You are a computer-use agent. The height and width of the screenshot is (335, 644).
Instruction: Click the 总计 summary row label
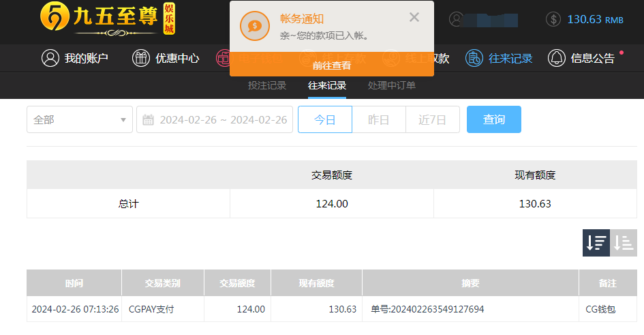click(x=128, y=203)
